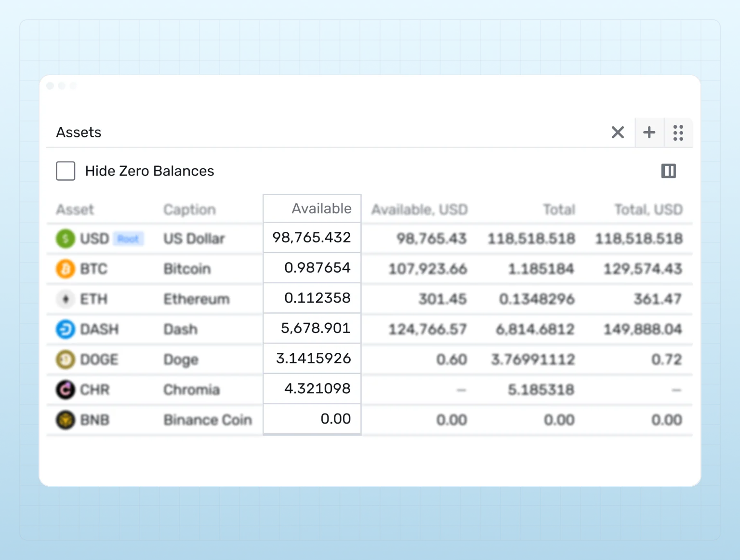This screenshot has width=740, height=560.
Task: Click the Dash caption cell
Action: click(181, 330)
